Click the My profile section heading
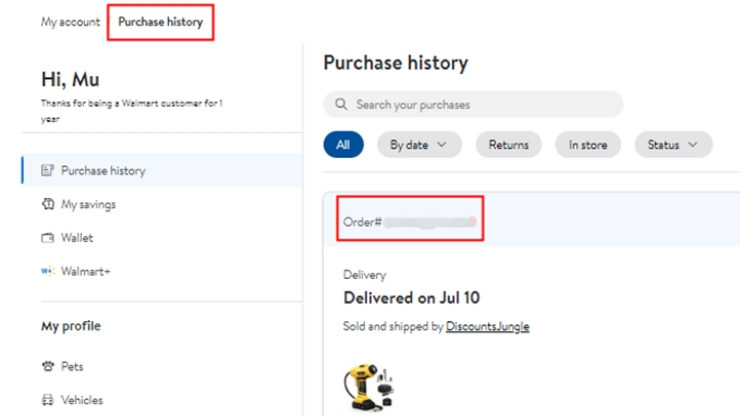This screenshot has height=416, width=740. [x=71, y=326]
